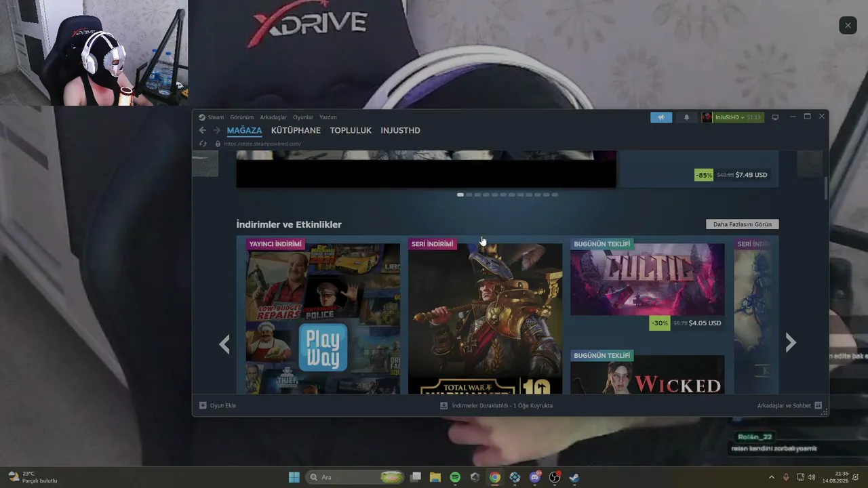Image resolution: width=868 pixels, height=488 pixels.
Task: Open the PlayWay publisher sale card
Action: [323, 316]
